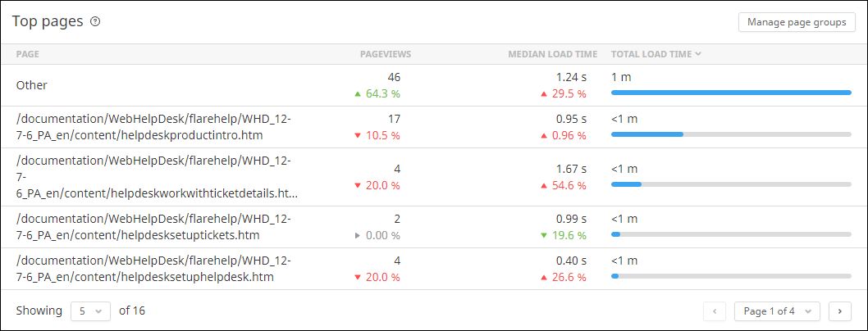
Task: Go to the next page arrow
Action: 839,311
